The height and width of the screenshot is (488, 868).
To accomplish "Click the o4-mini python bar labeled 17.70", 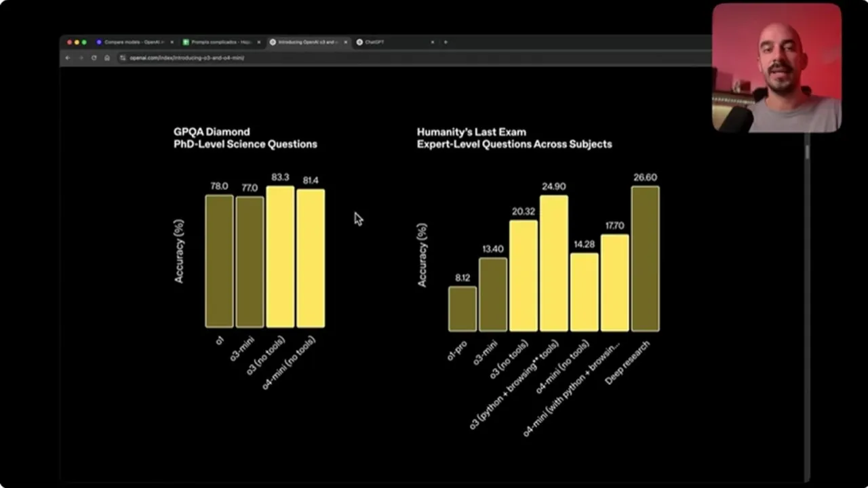I will click(x=615, y=283).
